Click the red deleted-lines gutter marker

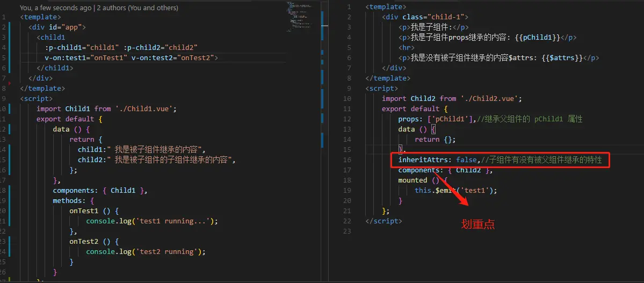(x=10, y=83)
